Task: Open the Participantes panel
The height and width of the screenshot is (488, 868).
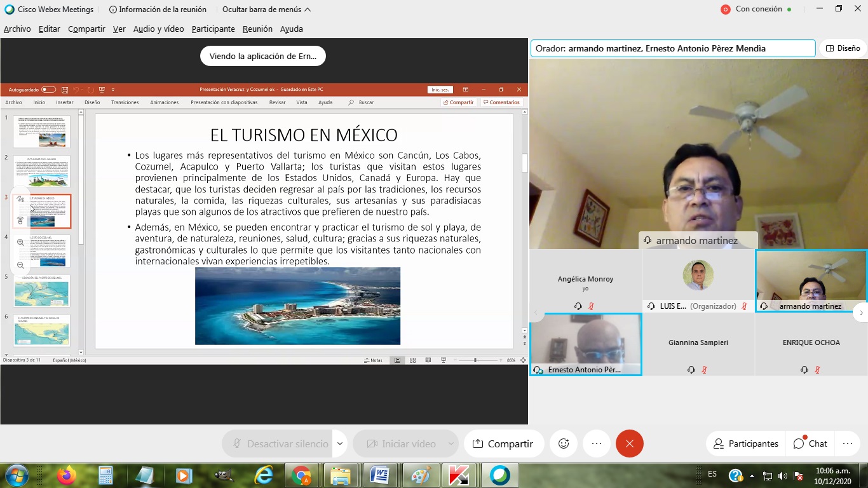Action: pos(746,444)
